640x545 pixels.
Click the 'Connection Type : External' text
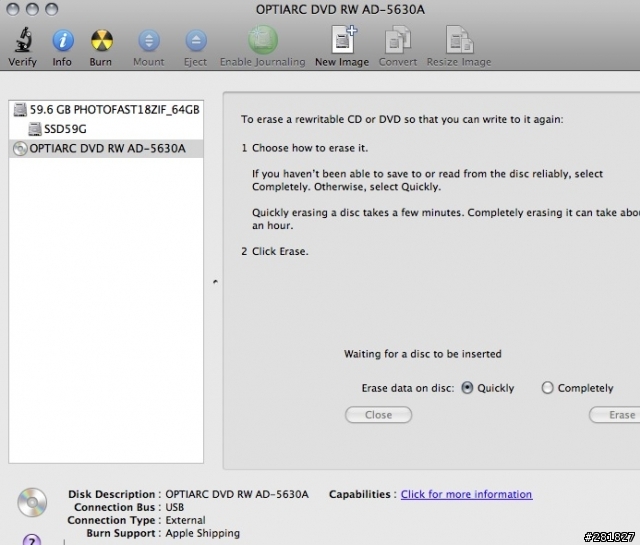pyautogui.click(x=136, y=520)
